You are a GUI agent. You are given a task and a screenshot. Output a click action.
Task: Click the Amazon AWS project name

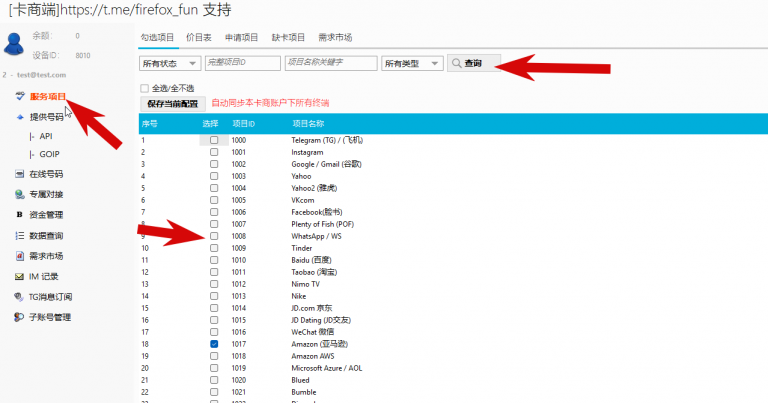pyautogui.click(x=312, y=356)
